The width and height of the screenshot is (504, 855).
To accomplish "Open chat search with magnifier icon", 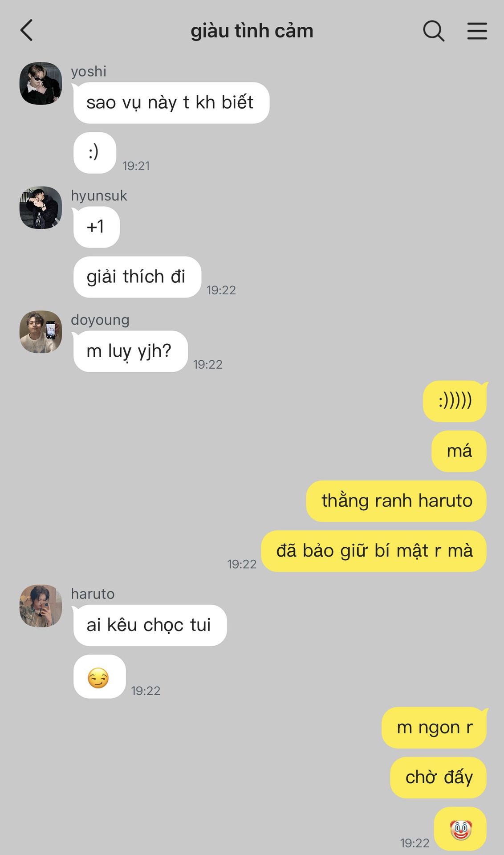I will point(433,31).
